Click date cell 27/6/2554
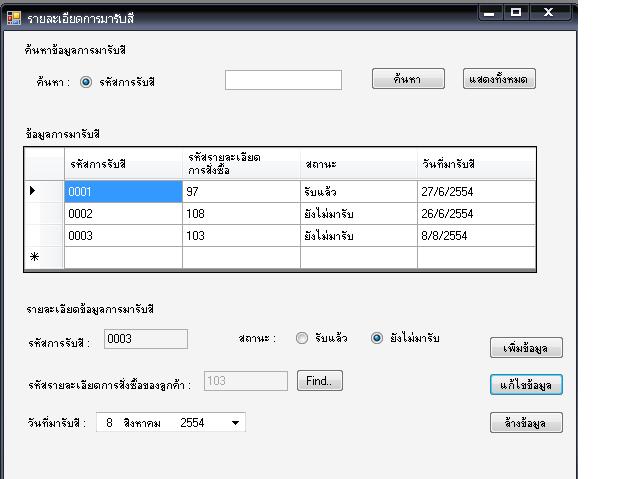The image size is (640, 479). tap(476, 192)
